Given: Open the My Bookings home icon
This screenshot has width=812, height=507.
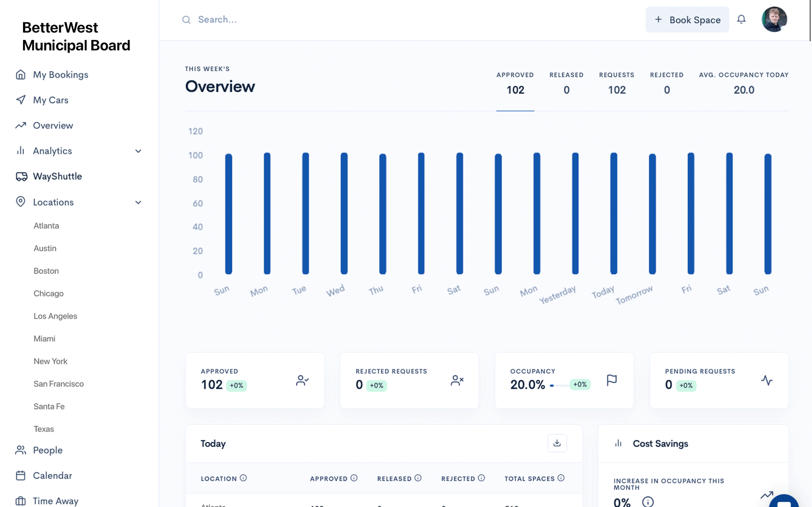Looking at the screenshot, I should click(21, 75).
